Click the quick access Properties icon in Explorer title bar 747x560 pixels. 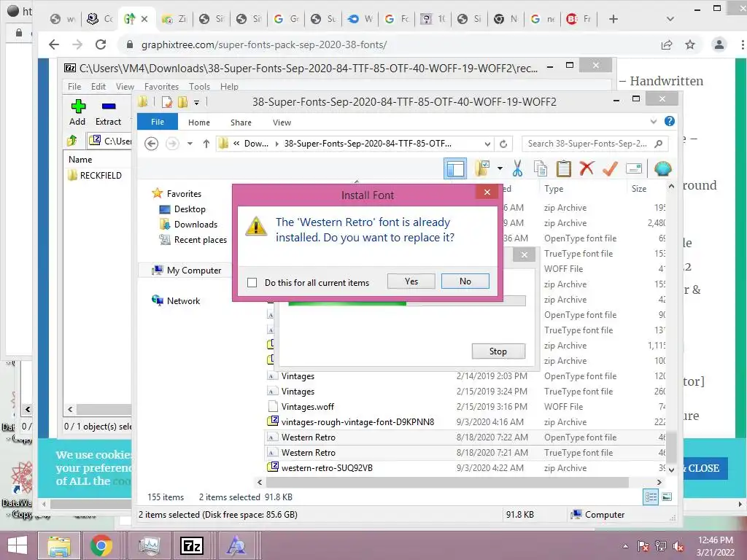(x=167, y=101)
